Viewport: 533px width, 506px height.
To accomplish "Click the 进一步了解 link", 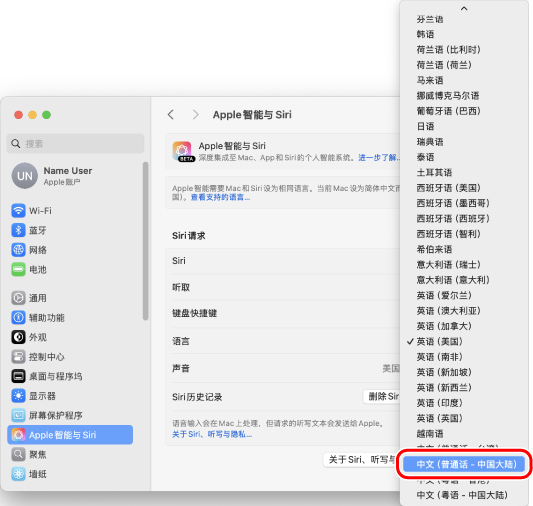I will (379, 158).
